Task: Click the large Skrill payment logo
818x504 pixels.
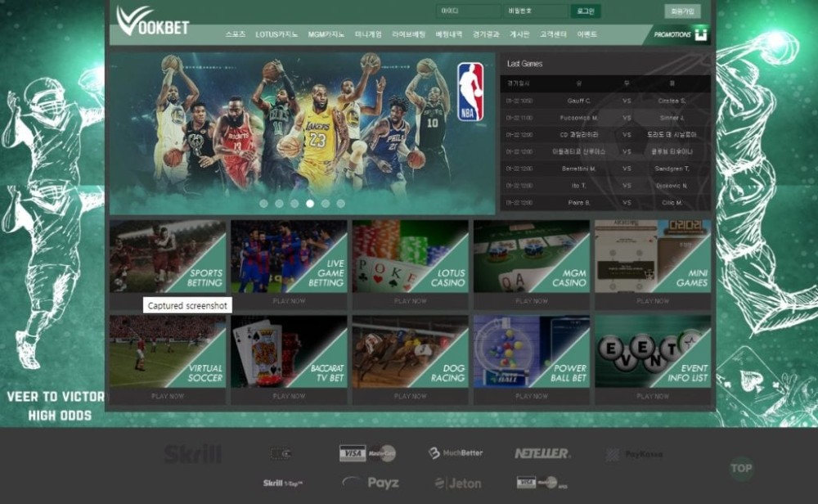Action: pos(192,454)
